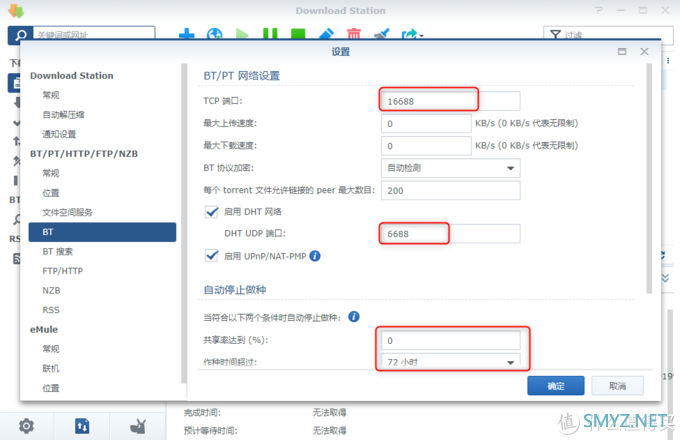This screenshot has height=440, width=680.
Task: Click the 取消 cancel button
Action: [x=617, y=386]
